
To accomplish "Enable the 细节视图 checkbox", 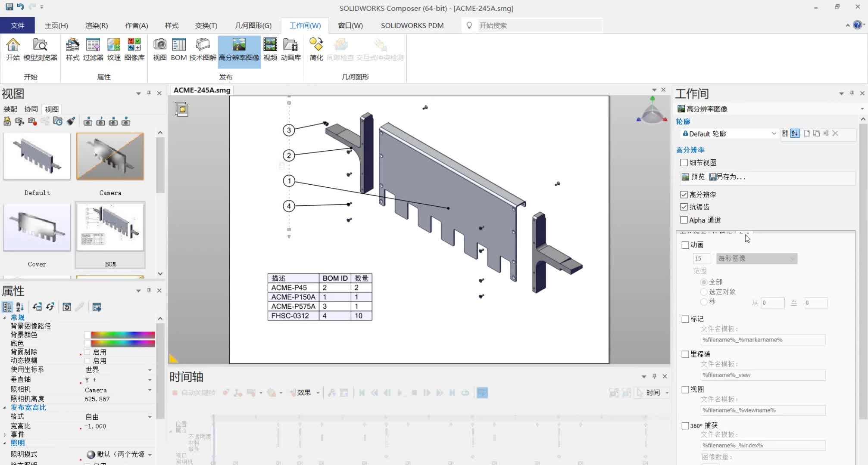I will (x=684, y=162).
